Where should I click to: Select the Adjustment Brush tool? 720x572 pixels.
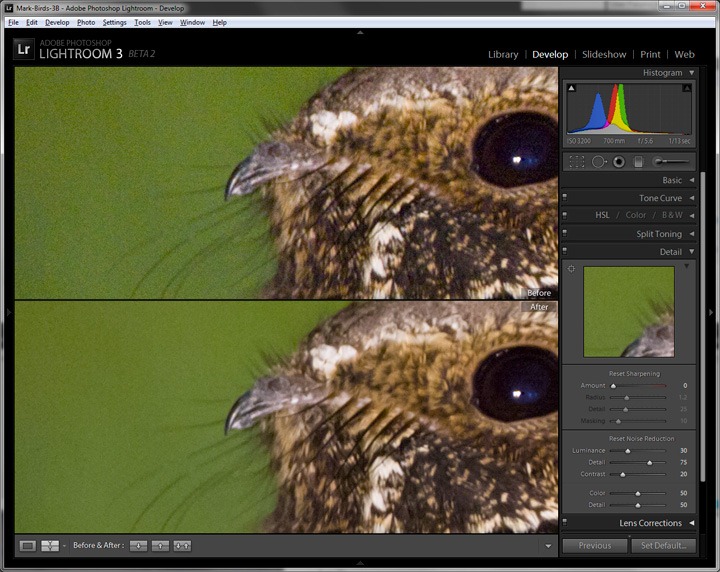(x=671, y=162)
